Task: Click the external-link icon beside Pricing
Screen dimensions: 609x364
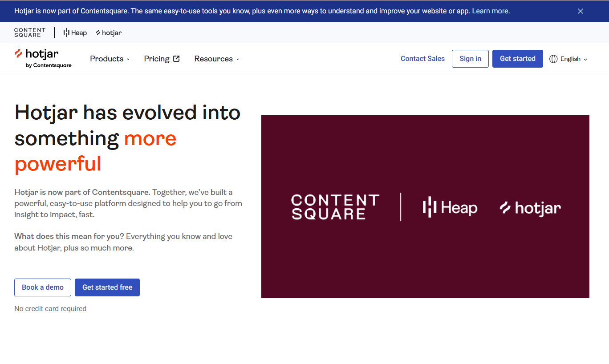Action: click(176, 59)
